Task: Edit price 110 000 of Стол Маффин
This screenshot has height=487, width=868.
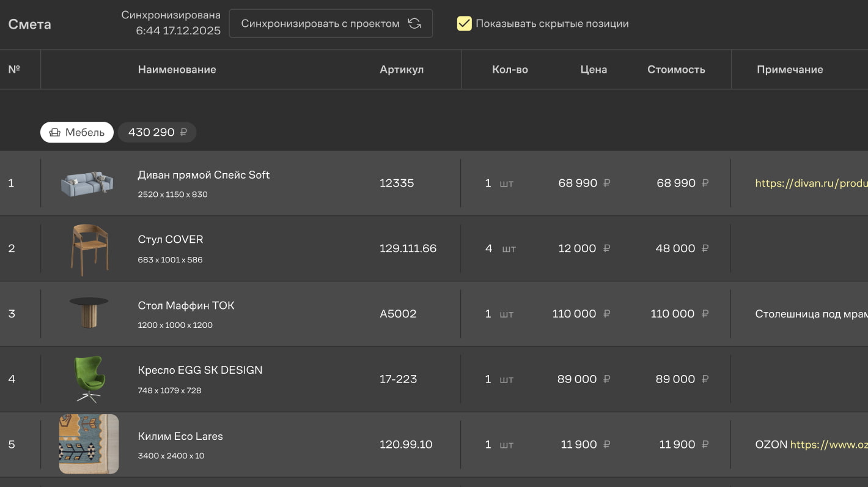Action: 574,314
